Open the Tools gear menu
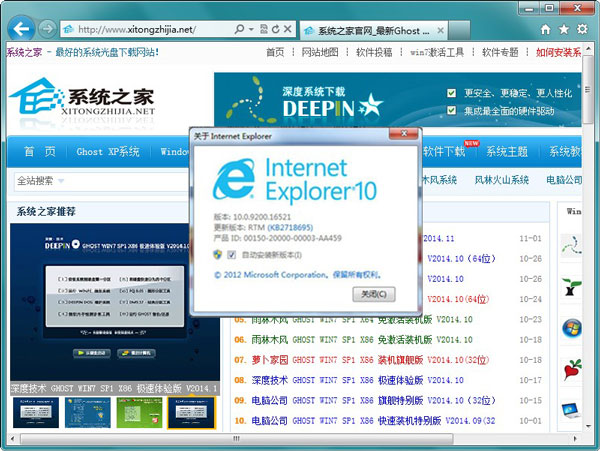 (582, 29)
